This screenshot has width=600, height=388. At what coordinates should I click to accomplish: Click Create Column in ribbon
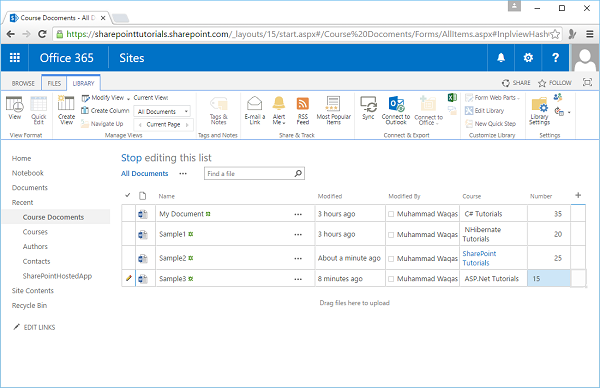(105, 111)
